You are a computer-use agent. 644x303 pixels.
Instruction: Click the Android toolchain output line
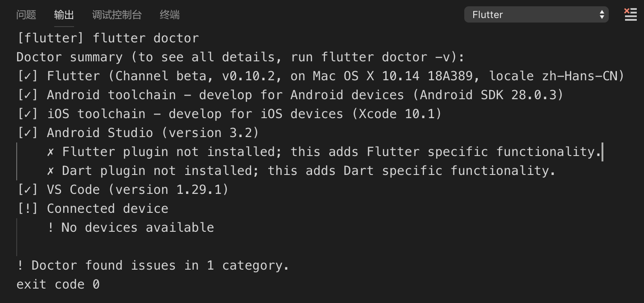pyautogui.click(x=290, y=95)
